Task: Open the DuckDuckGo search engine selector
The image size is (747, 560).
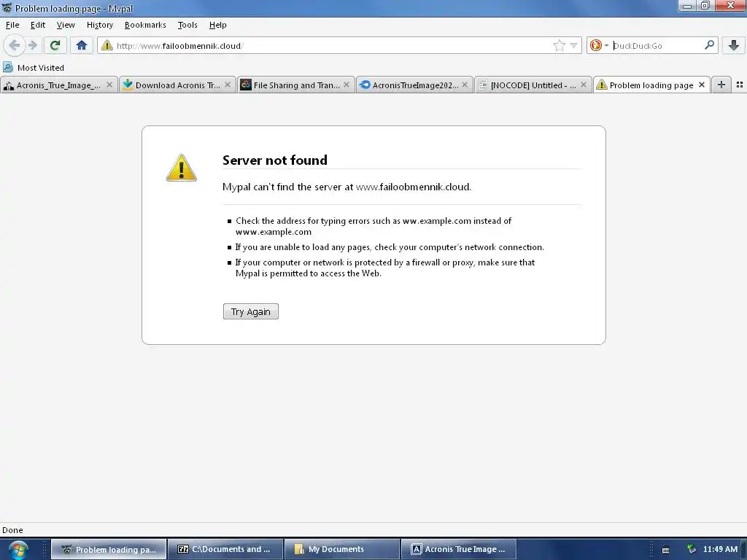Action: [598, 45]
